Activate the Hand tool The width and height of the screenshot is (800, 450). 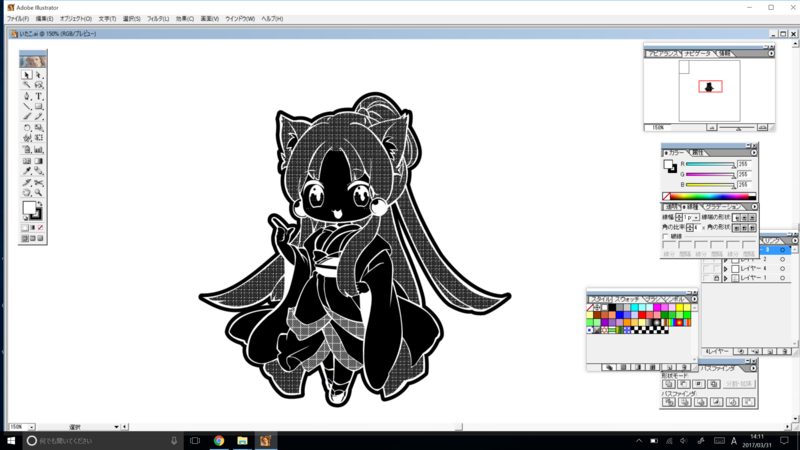point(27,193)
